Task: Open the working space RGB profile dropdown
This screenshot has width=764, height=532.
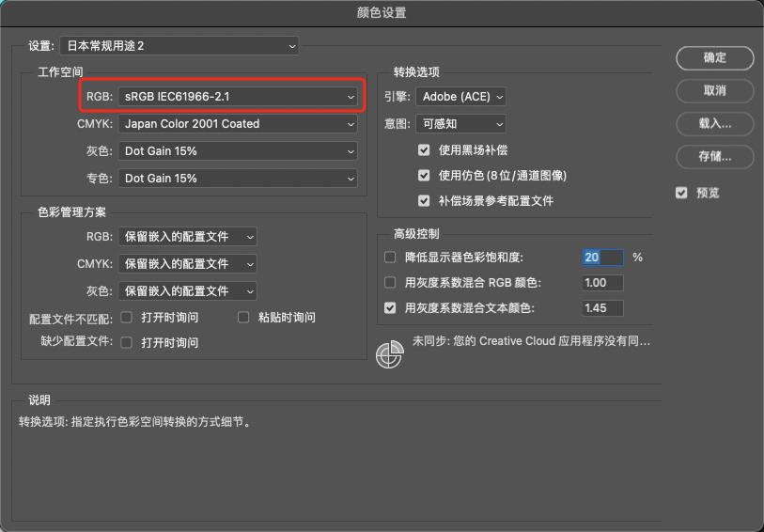Action: tap(238, 97)
